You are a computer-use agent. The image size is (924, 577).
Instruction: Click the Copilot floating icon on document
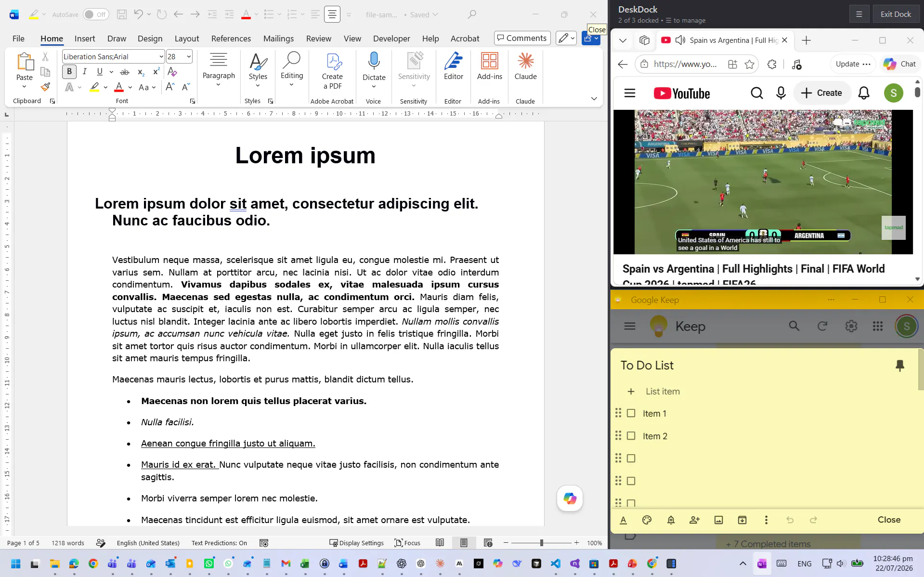[x=570, y=498]
